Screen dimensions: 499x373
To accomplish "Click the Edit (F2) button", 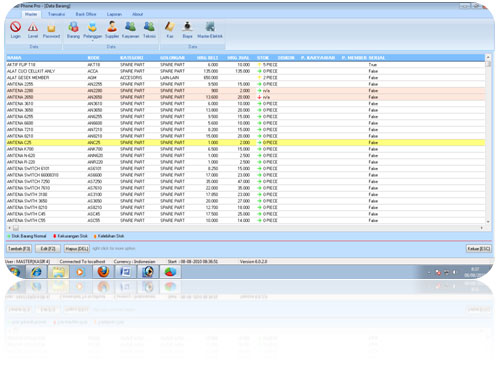I will click(48, 249).
